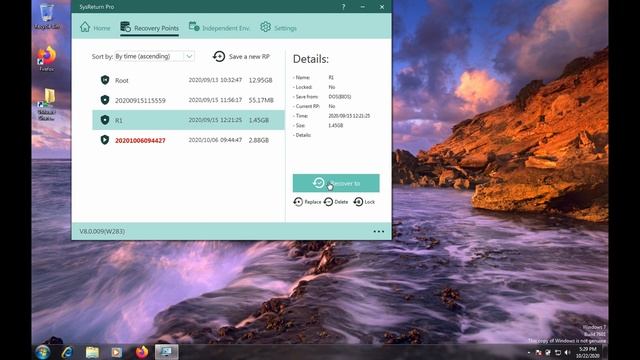Click the Show desktop strip
The image size is (640, 360).
tap(605, 352)
